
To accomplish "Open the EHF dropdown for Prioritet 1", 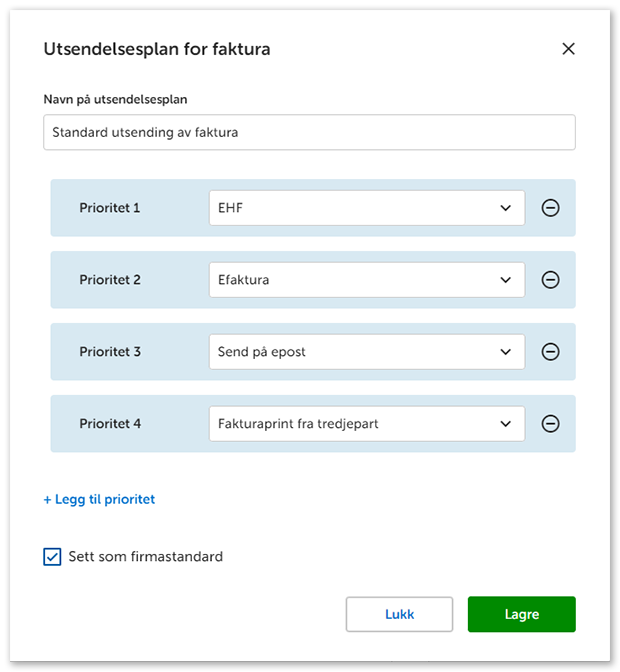I will (x=366, y=208).
